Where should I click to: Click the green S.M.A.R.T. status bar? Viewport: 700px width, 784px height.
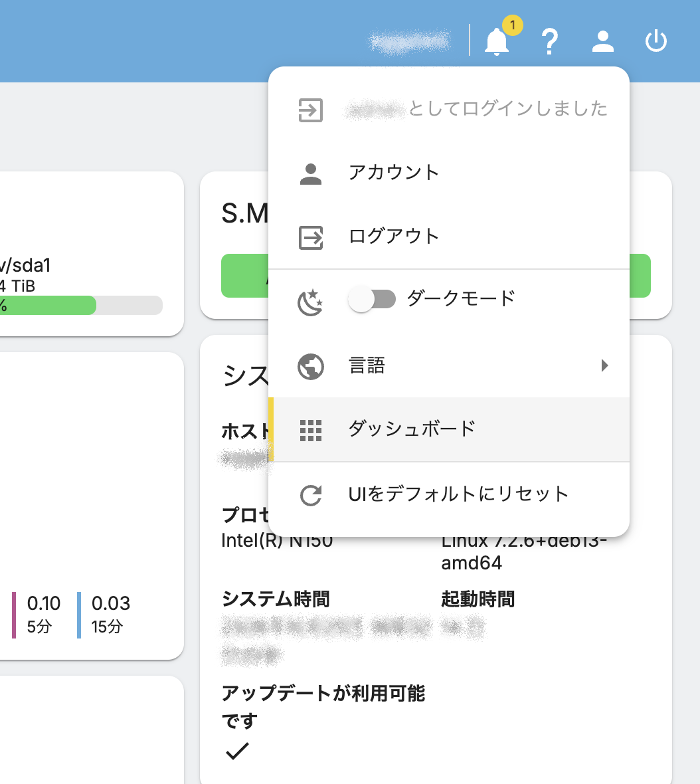point(436,276)
